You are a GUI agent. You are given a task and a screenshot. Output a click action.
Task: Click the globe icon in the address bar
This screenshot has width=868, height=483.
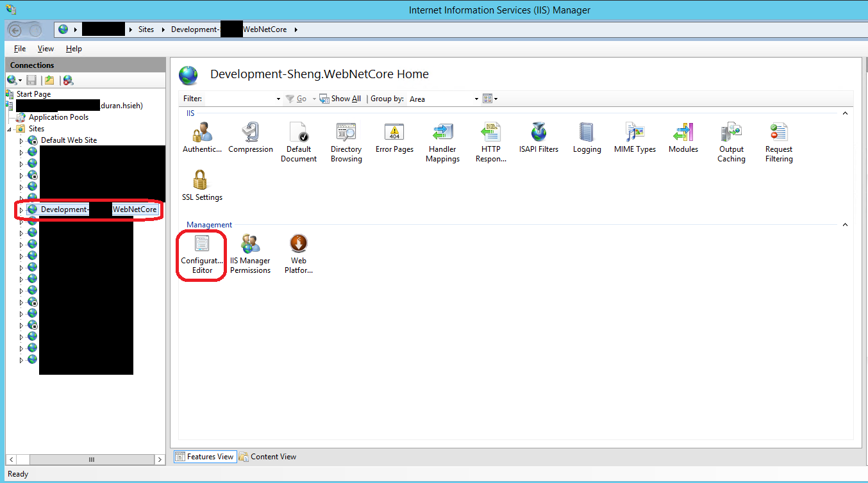pos(63,29)
